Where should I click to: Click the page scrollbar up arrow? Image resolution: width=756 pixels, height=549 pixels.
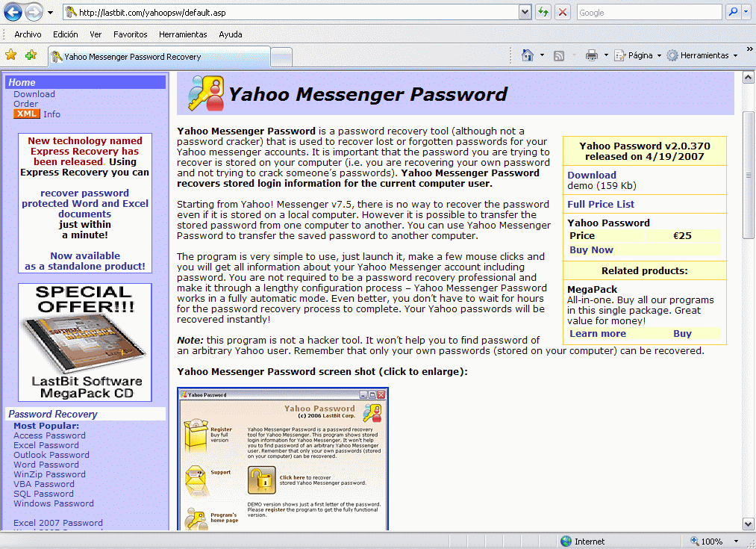tap(748, 78)
